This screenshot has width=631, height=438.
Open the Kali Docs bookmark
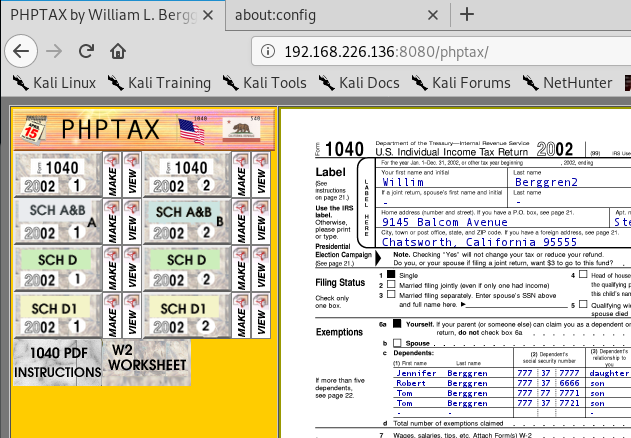(x=359, y=83)
